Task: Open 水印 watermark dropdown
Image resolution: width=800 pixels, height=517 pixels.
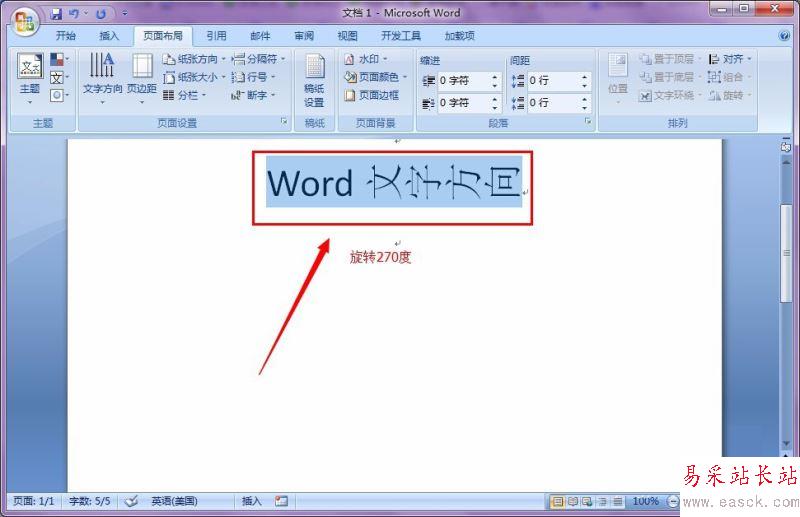Action: tap(366, 59)
